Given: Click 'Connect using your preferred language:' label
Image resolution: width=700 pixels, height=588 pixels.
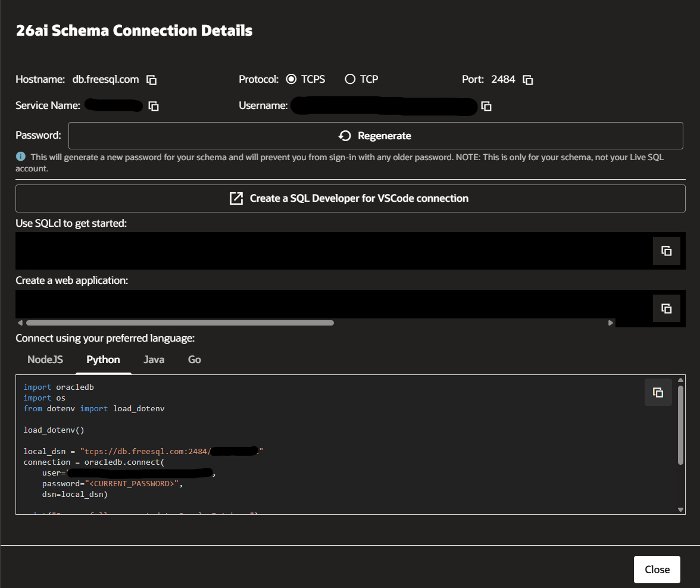Looking at the screenshot, I should click(105, 338).
